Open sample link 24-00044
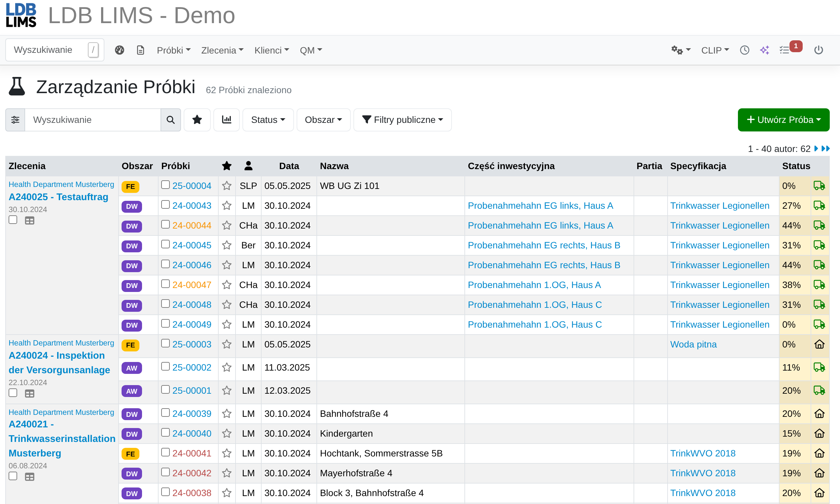Image resolution: width=840 pixels, height=504 pixels. (192, 226)
